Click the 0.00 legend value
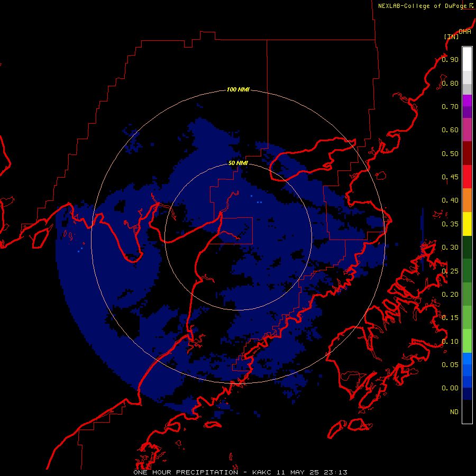Image resolution: width=476 pixels, height=476 pixels. point(450,388)
